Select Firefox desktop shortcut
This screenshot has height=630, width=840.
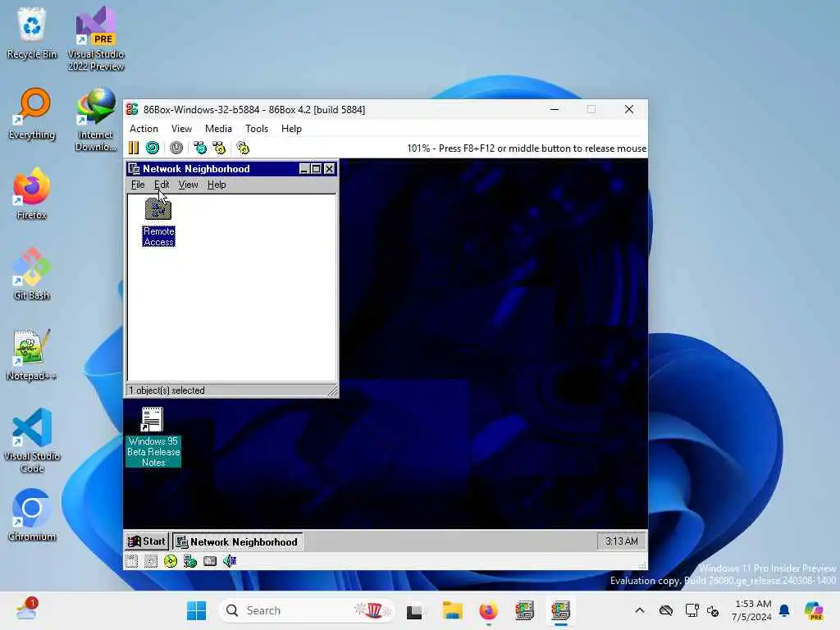pos(32,194)
